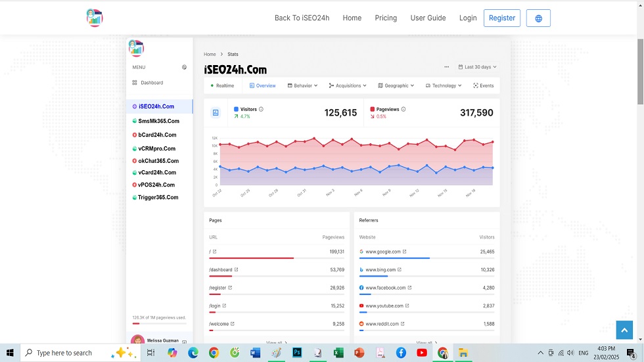Click the three-dots more options icon
This screenshot has height=362, width=644.
point(447,67)
